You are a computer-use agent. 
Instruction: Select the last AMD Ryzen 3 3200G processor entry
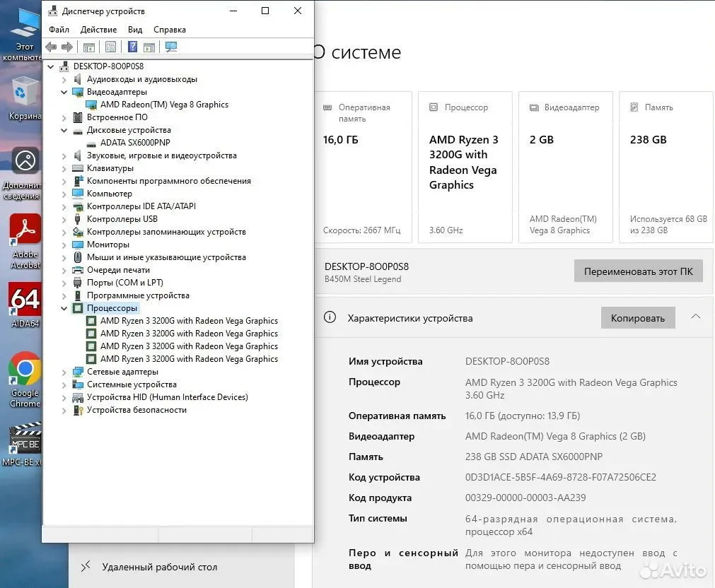(x=189, y=359)
